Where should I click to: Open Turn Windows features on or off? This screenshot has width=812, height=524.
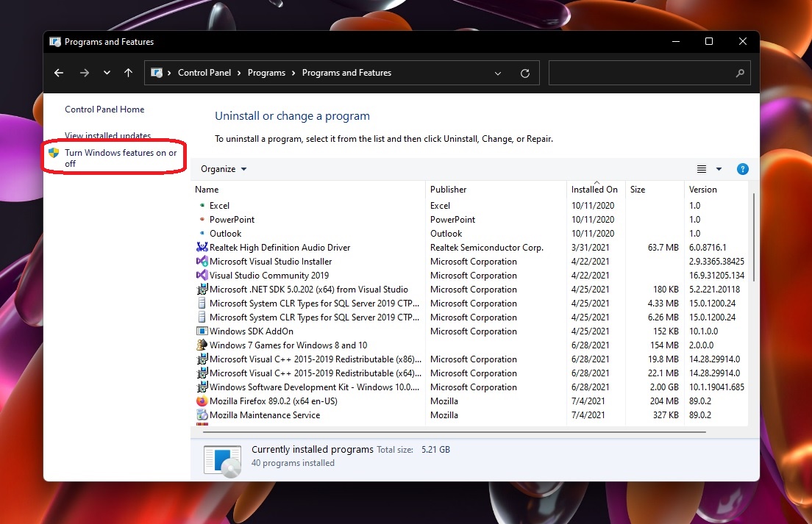[121, 158]
